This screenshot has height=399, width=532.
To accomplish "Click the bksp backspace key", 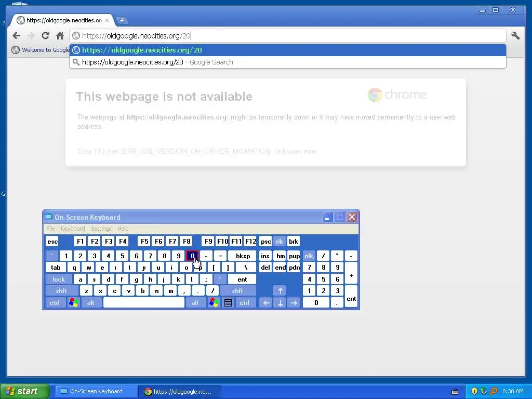I will [242, 256].
